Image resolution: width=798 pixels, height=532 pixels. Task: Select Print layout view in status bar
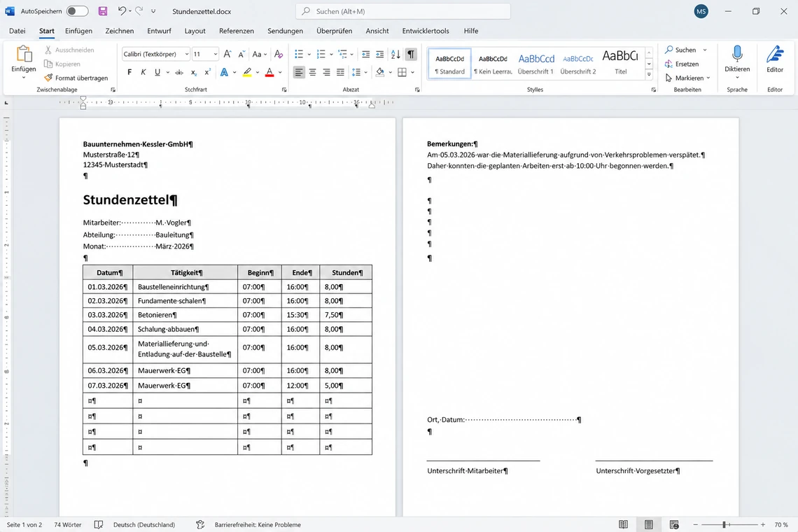point(648,524)
